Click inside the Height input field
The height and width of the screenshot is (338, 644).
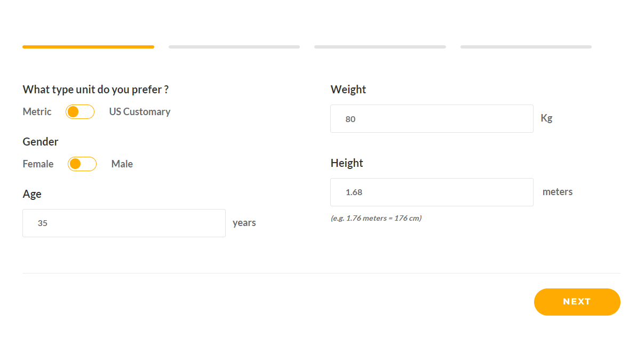click(x=432, y=192)
